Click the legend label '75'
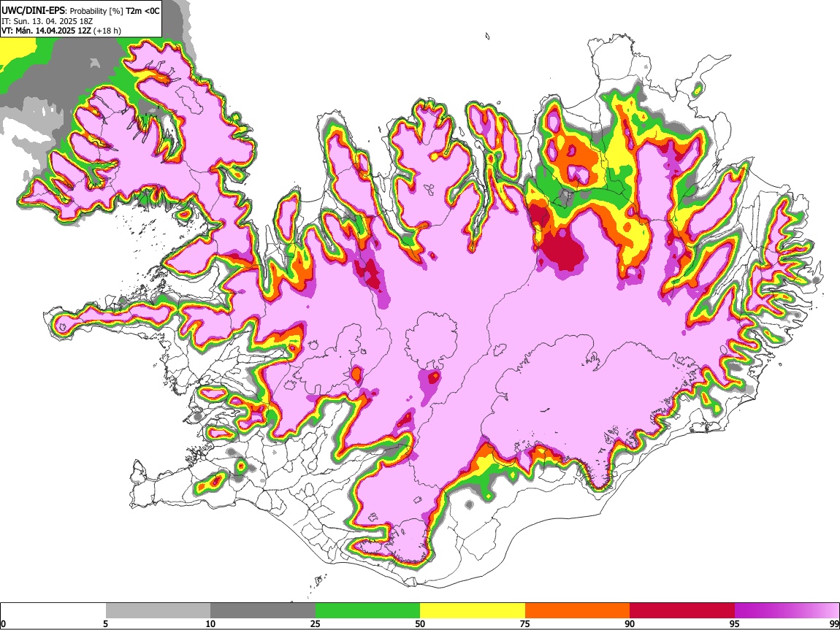The height and width of the screenshot is (630, 840). 525,624
